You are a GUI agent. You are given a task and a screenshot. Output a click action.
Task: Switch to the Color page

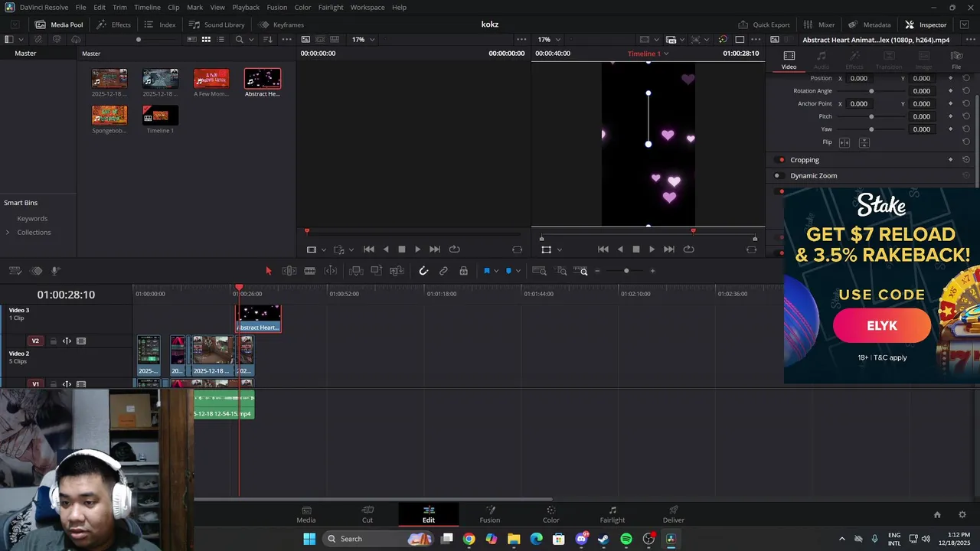pos(551,514)
